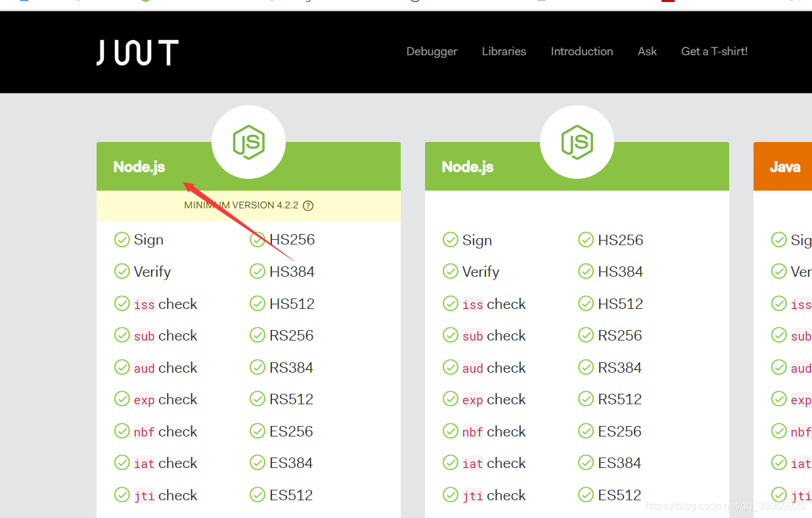Click "ES256" text in the banner-less Node.js card

(x=620, y=431)
